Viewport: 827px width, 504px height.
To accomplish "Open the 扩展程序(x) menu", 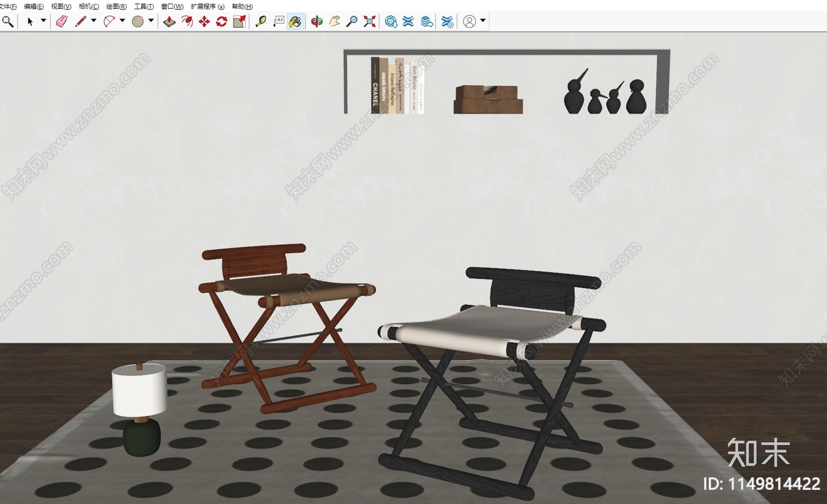I will pos(208,6).
